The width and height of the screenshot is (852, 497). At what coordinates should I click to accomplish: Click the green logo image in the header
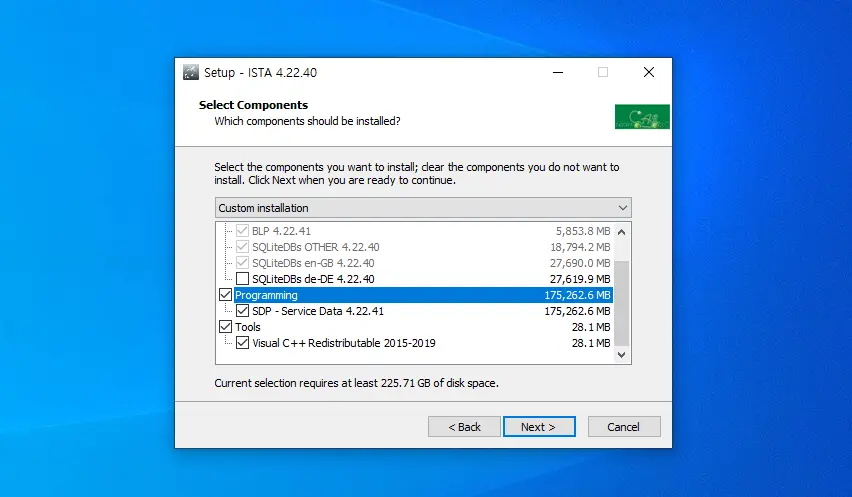(x=642, y=117)
